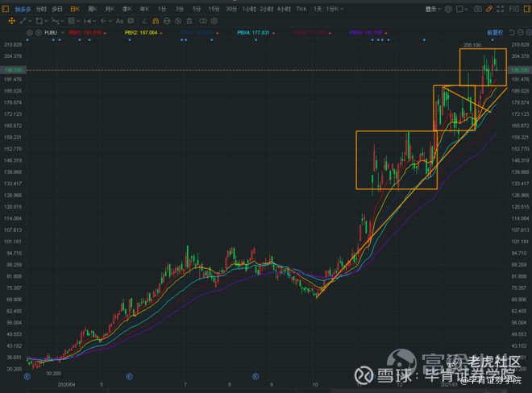Toggle the lock drawings icon
This screenshot has height=393, width=532.
167,22
